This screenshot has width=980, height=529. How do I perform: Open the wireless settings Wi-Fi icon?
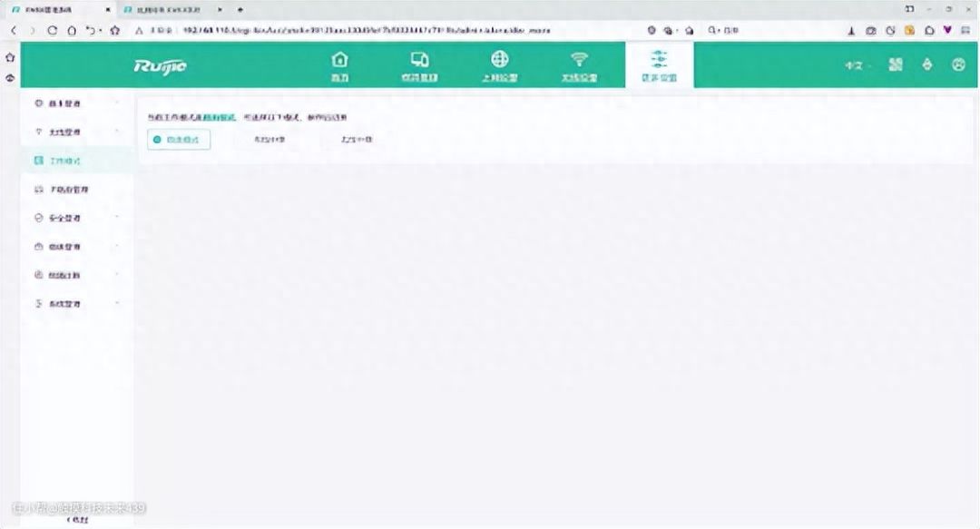[579, 65]
